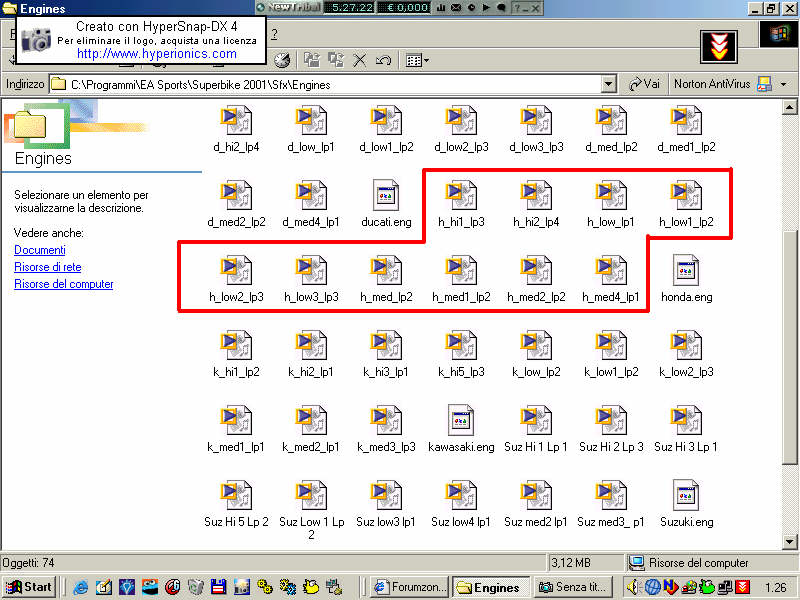This screenshot has width=800, height=600.
Task: Click the red download arrows icon
Action: pos(718,46)
